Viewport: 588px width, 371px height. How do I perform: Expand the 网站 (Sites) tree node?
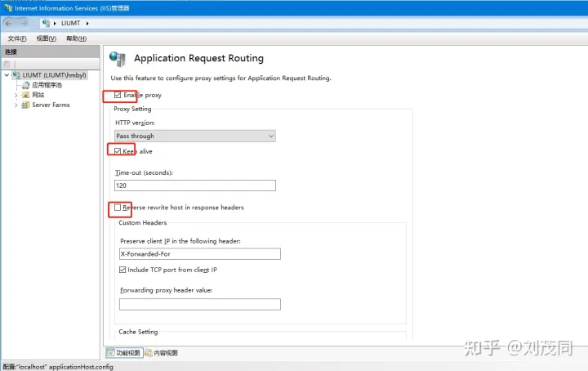(x=16, y=96)
